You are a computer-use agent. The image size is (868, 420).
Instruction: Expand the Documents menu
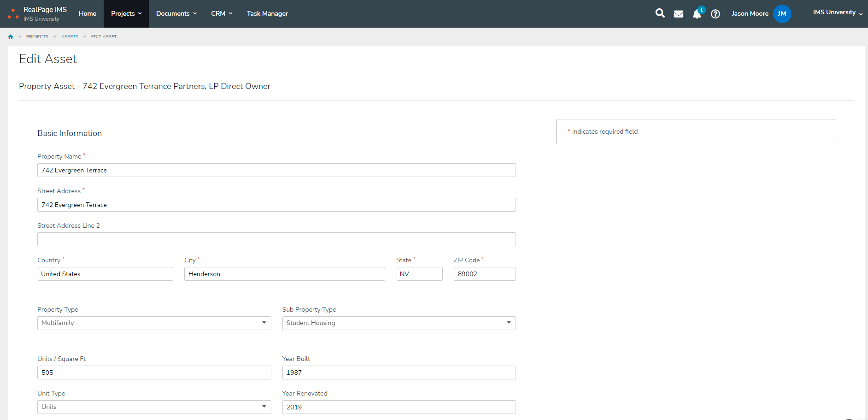(x=176, y=13)
